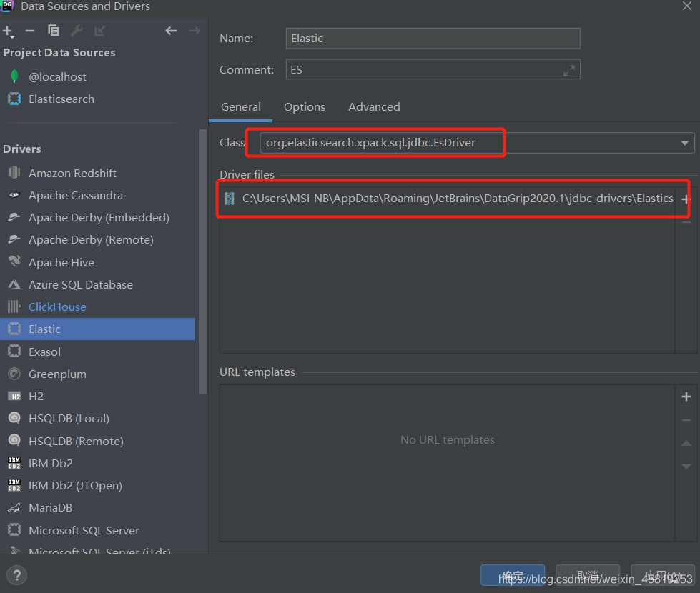Switch to the Advanced tab
Screen dimensions: 700x593
tap(374, 107)
